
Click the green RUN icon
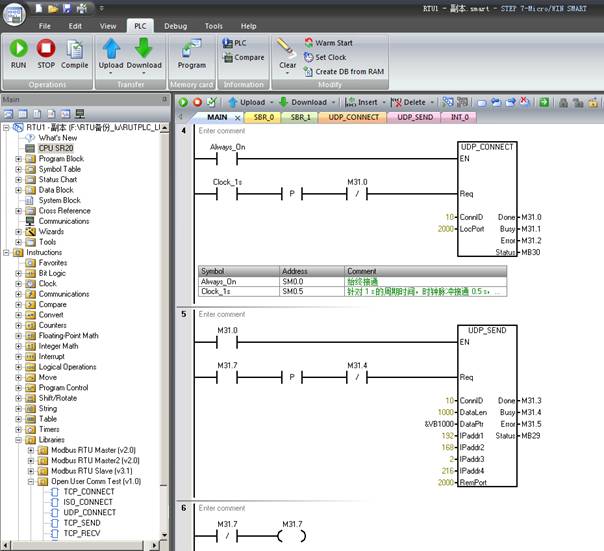pyautogui.click(x=18, y=49)
